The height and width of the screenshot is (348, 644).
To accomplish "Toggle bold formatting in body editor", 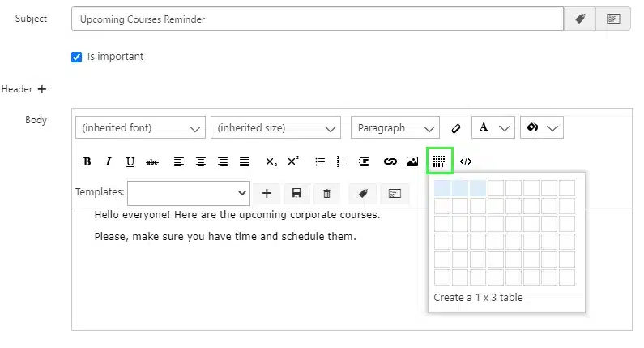I will (87, 161).
